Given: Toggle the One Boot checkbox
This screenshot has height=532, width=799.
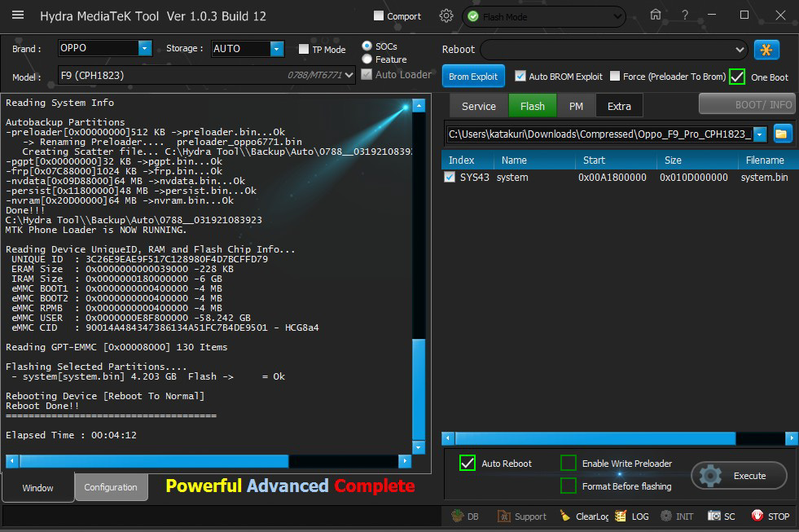Looking at the screenshot, I should tap(737, 77).
